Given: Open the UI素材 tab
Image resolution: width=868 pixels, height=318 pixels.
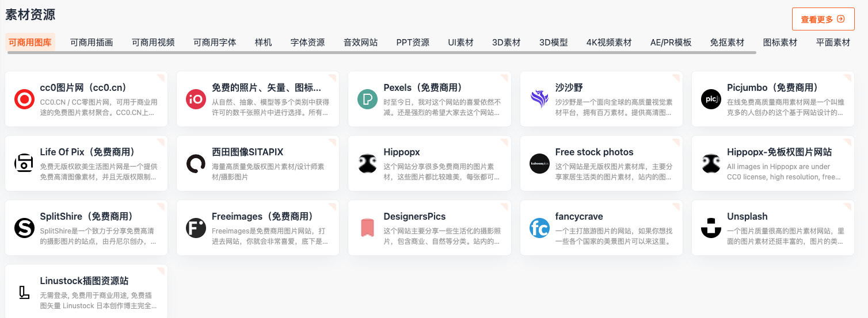Looking at the screenshot, I should click(x=461, y=42).
